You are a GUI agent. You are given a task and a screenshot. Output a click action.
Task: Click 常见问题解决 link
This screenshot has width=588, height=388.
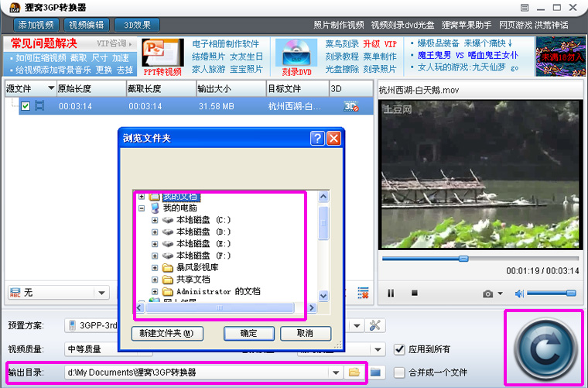click(x=44, y=43)
